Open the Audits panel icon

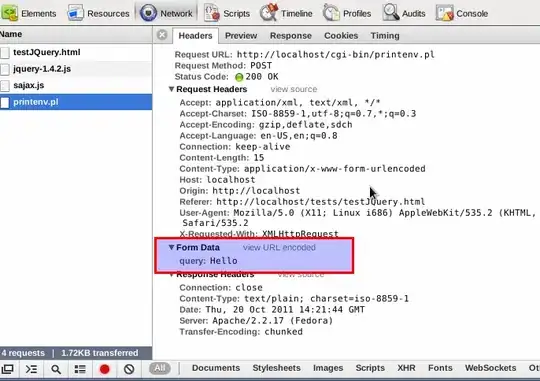391,13
